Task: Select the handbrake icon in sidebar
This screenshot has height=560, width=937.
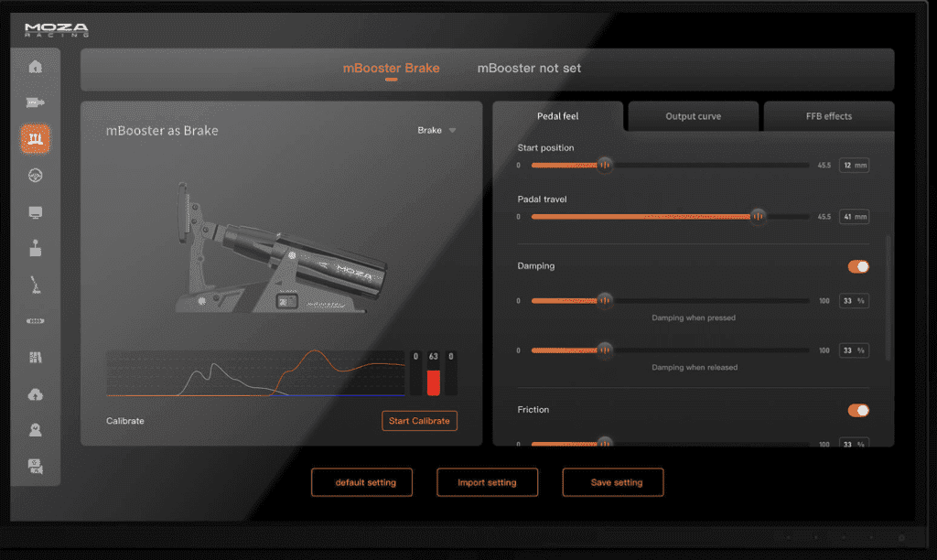Action: tap(36, 248)
